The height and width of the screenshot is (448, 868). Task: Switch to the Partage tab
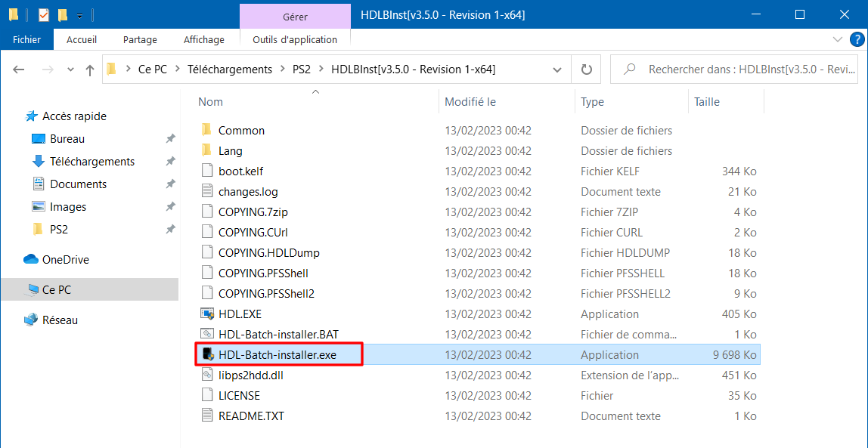point(140,40)
